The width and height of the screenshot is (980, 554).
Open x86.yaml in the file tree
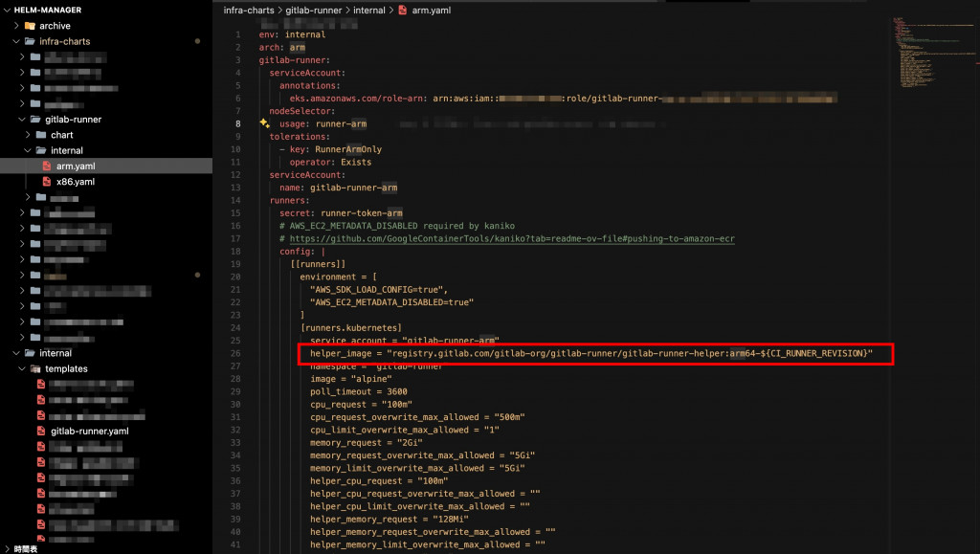pos(76,182)
